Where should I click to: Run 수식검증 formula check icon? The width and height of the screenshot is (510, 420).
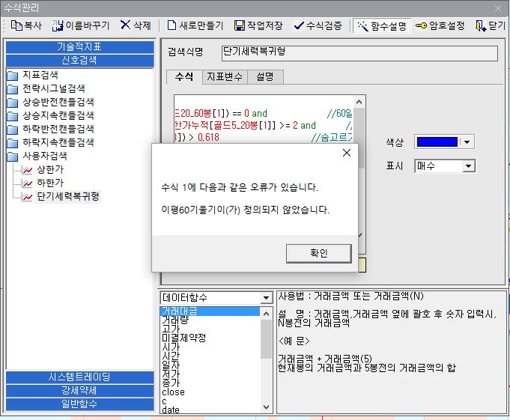tap(299, 25)
